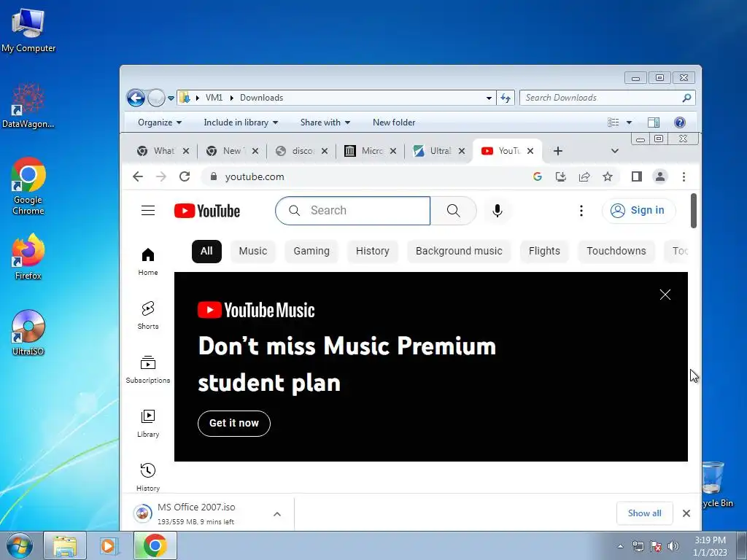Close the 'Ultra' tab
This screenshot has width=747, height=560.
tap(462, 151)
